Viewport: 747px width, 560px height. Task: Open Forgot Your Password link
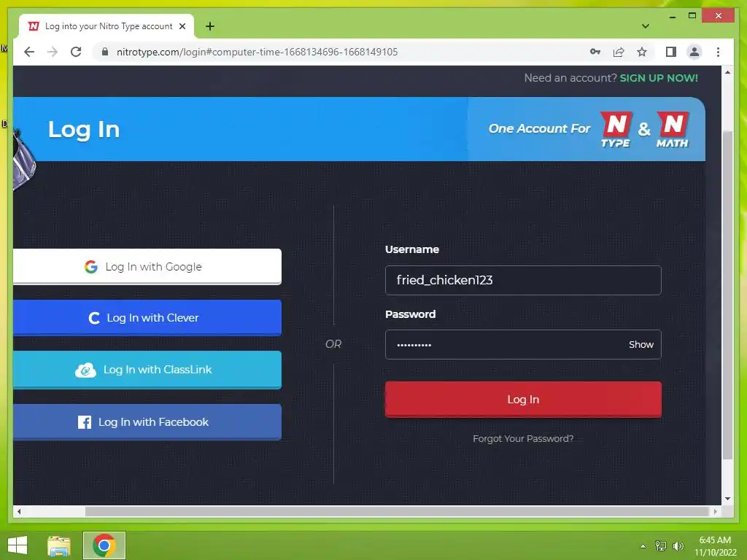pyautogui.click(x=523, y=438)
